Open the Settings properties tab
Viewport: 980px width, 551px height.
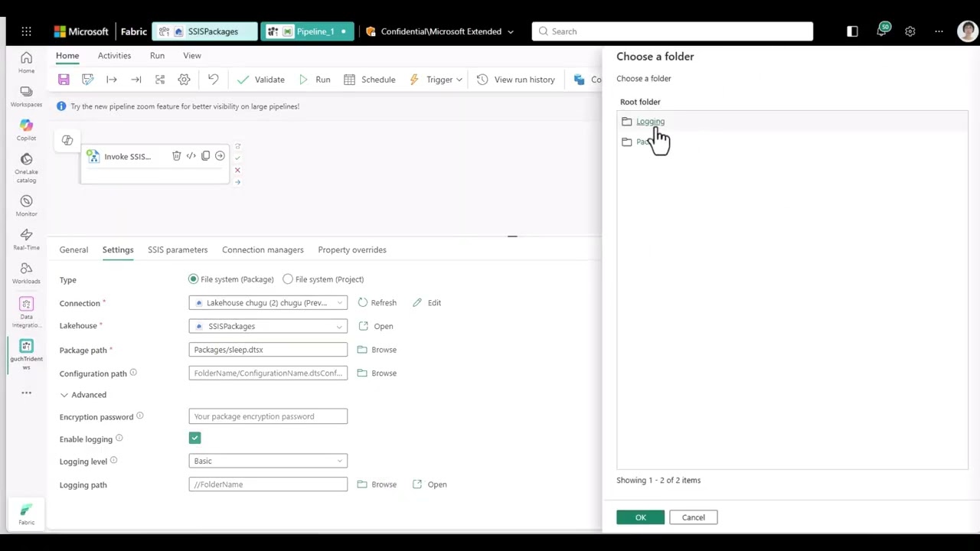(118, 249)
